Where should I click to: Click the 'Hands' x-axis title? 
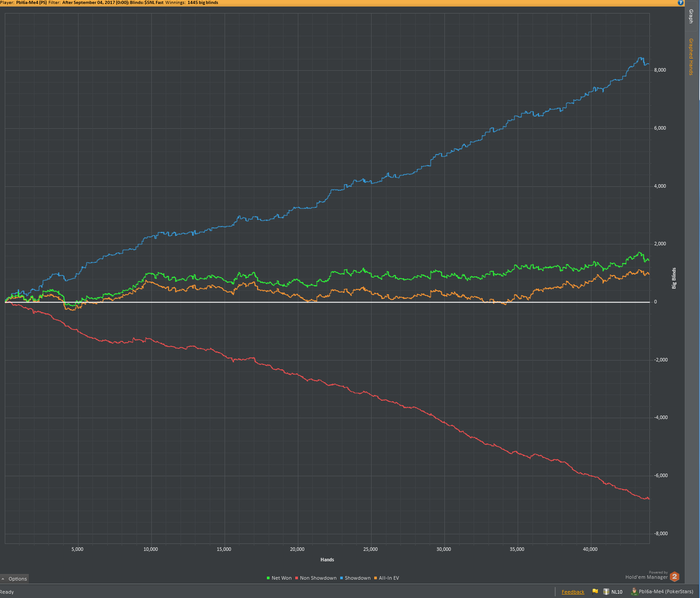[x=327, y=560]
